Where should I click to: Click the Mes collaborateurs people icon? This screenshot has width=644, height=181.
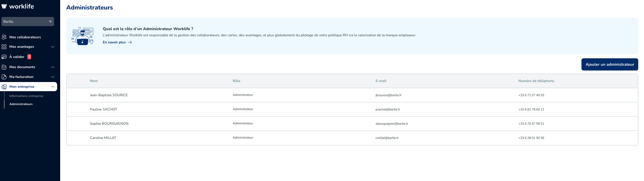[x=4, y=37]
